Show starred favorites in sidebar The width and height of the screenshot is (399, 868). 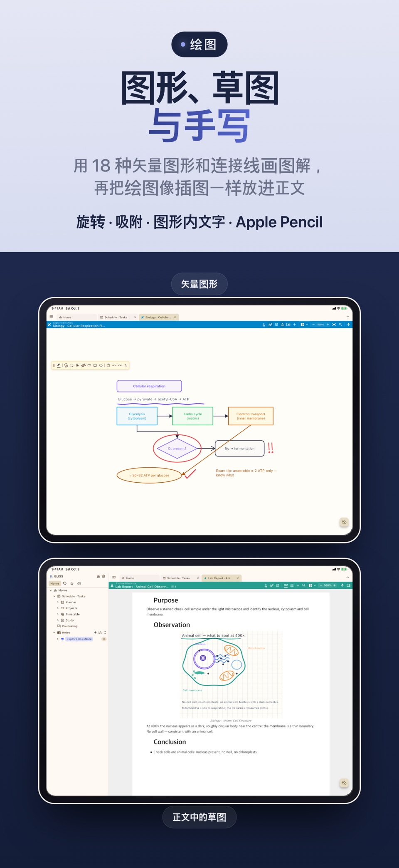click(72, 583)
